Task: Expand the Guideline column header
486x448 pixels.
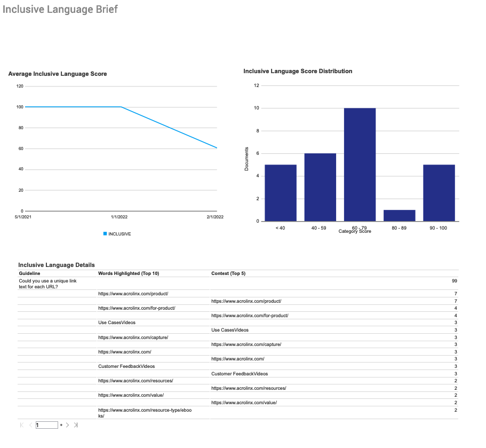Action: [x=28, y=273]
